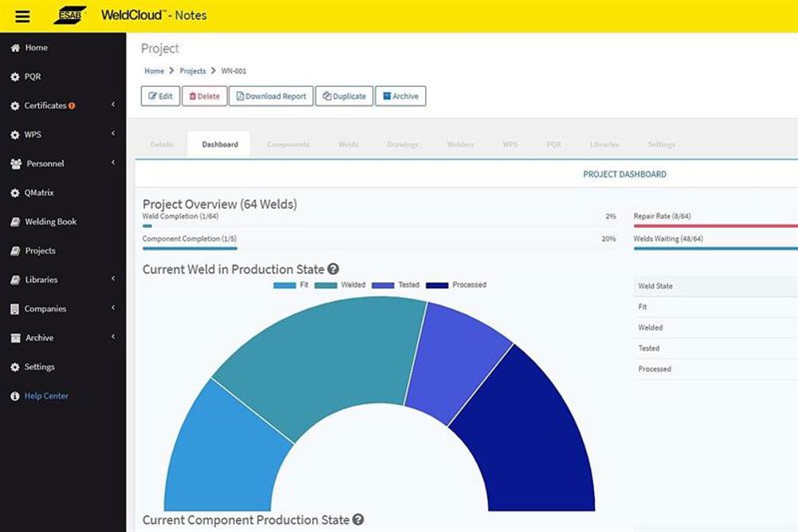Click the book icon beside Welding Book
The width and height of the screenshot is (798, 532).
click(15, 222)
